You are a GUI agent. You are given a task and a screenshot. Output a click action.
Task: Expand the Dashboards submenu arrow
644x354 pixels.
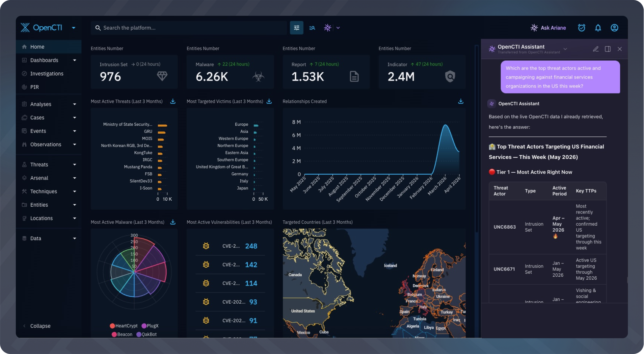(74, 60)
